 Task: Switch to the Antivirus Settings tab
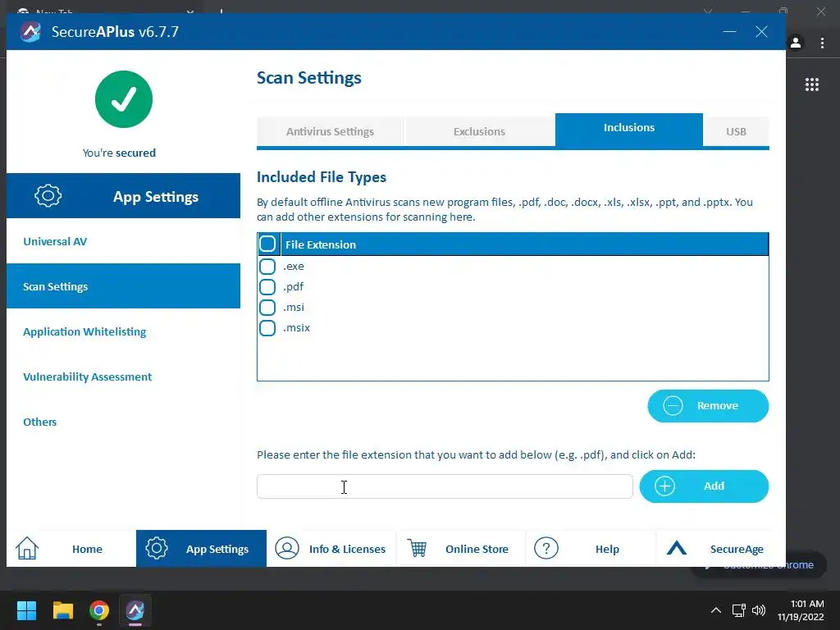tap(330, 131)
